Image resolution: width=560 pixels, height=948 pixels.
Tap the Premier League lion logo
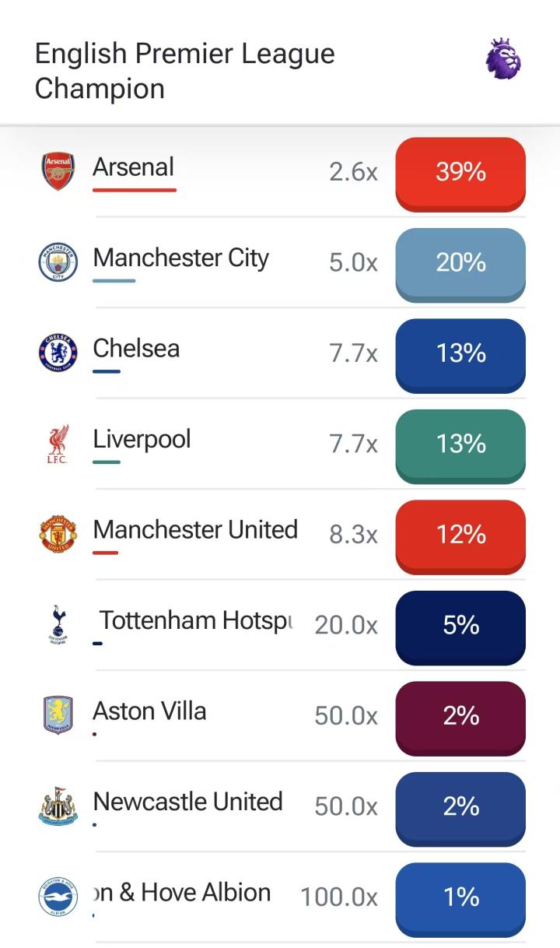503,58
